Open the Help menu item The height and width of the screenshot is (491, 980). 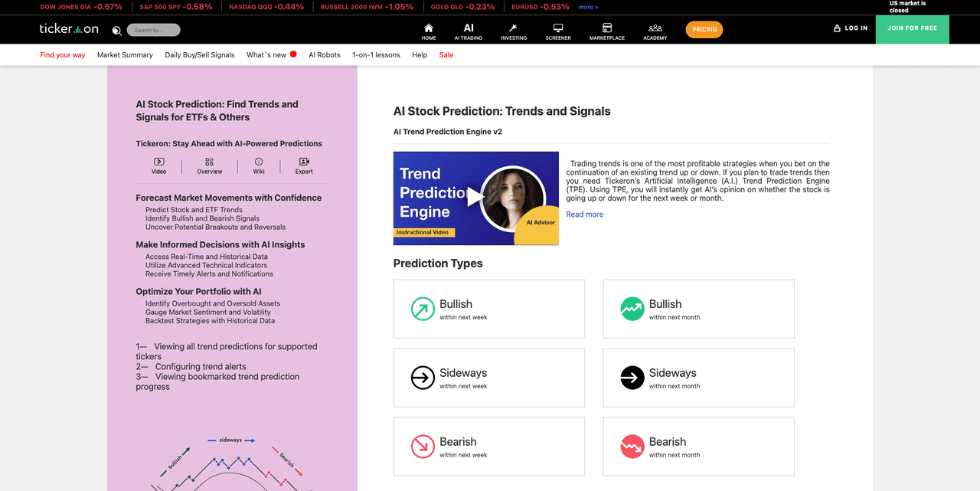click(420, 55)
